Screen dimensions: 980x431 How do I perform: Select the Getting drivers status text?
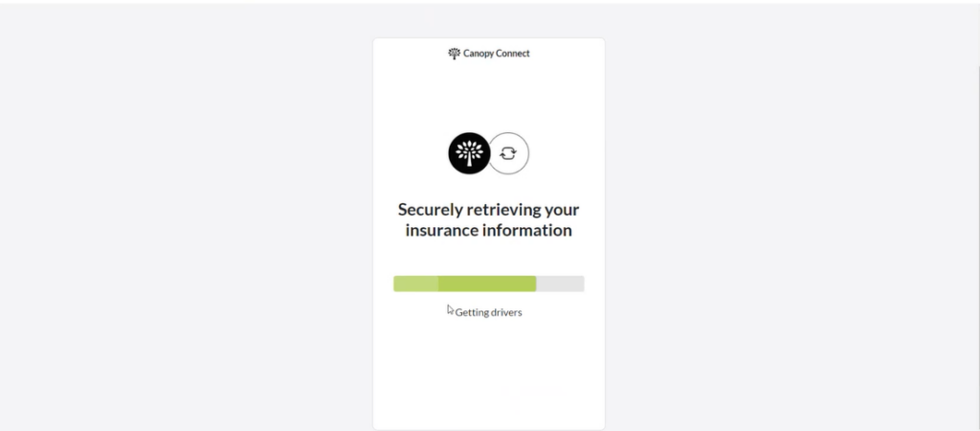489,312
